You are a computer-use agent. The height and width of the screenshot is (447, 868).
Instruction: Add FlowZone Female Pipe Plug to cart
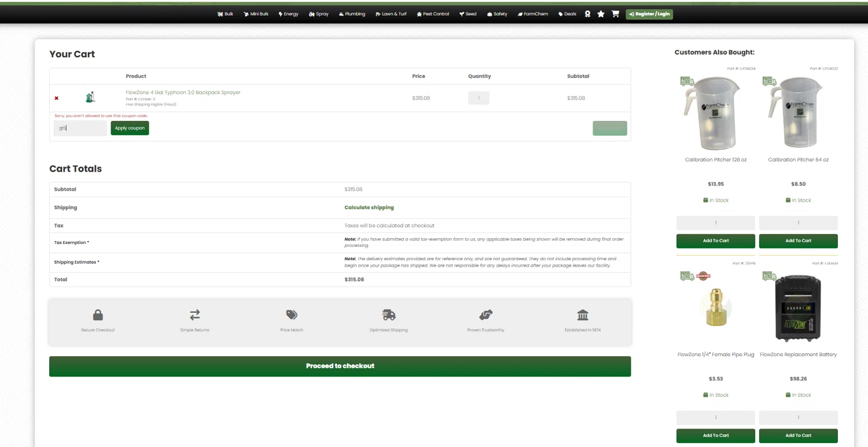click(x=716, y=435)
